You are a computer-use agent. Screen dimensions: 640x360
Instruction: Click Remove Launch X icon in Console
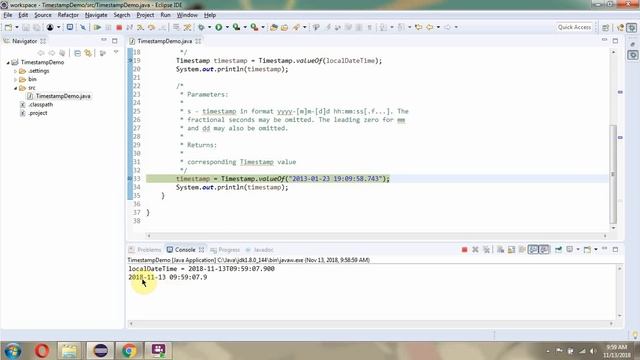click(475, 250)
